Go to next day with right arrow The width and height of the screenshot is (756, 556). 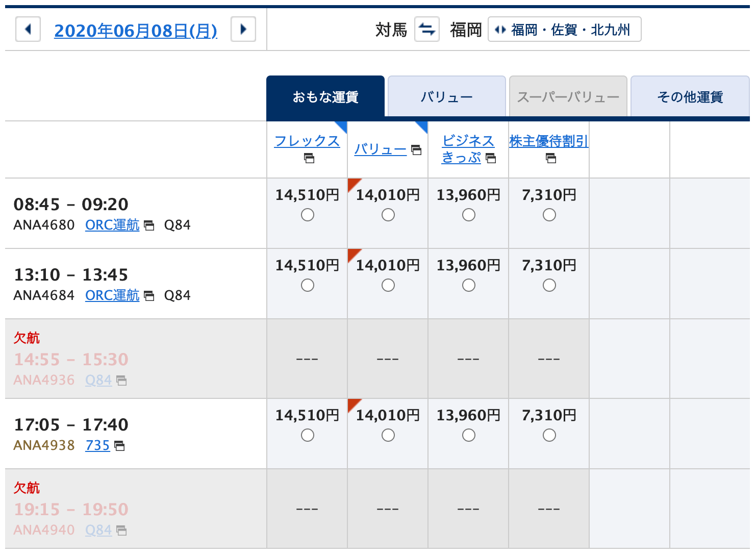pos(243,29)
